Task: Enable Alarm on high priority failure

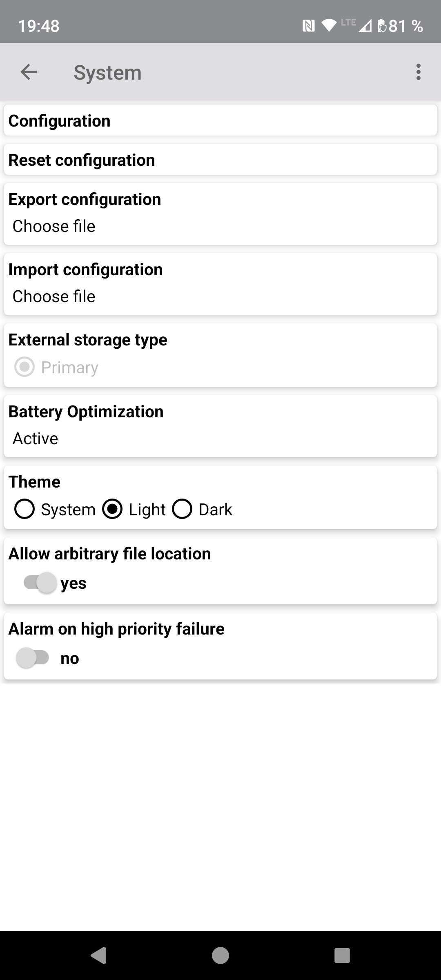Action: (33, 658)
